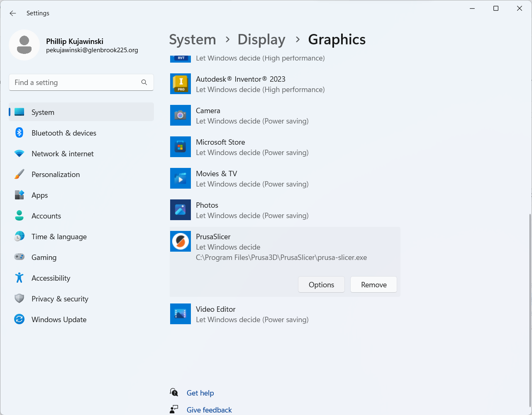Click the Personalization paintbrush icon
This screenshot has height=415, width=532.
point(20,174)
